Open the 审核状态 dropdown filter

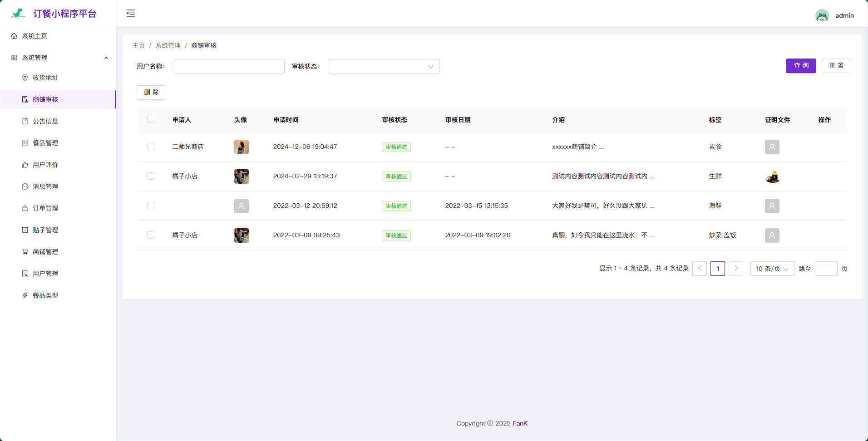point(384,66)
